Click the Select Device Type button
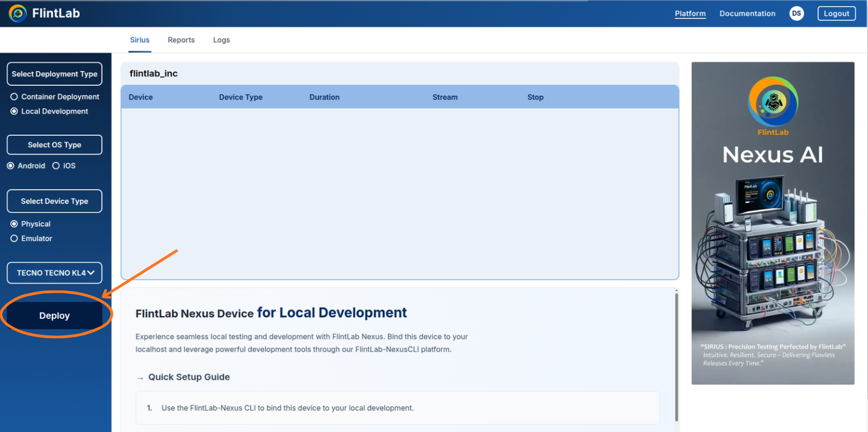This screenshot has height=432, width=868. point(55,201)
